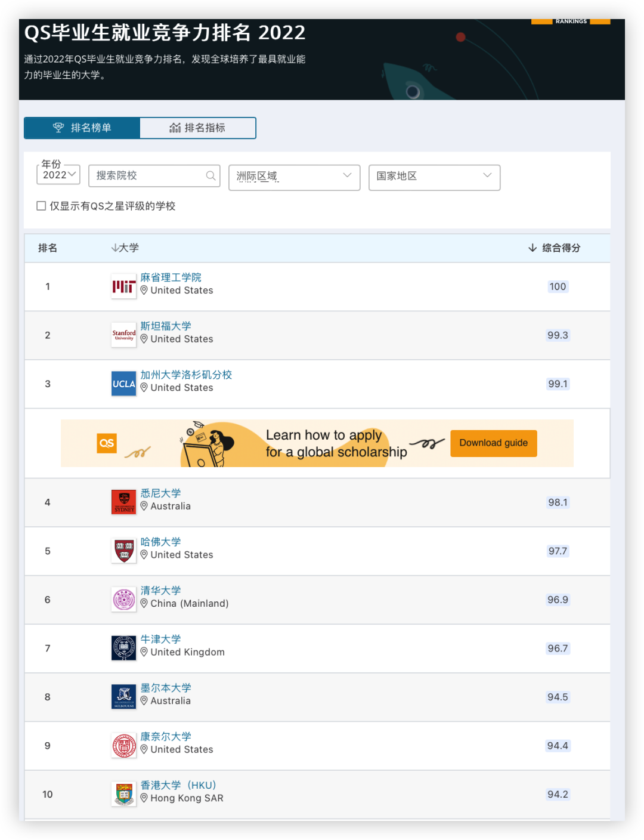
Task: Open the 麻省理工学院 university link
Action: (x=171, y=277)
